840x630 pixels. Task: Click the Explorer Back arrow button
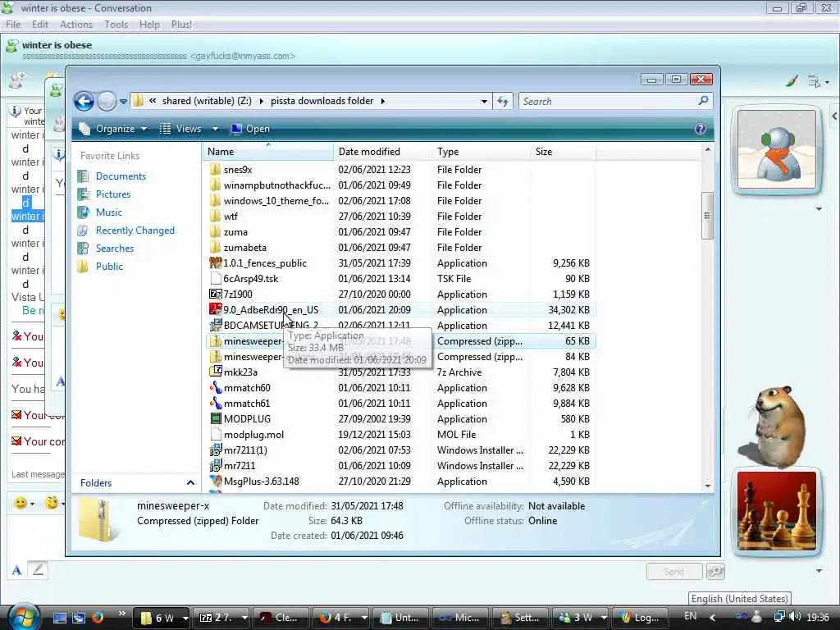tap(84, 101)
